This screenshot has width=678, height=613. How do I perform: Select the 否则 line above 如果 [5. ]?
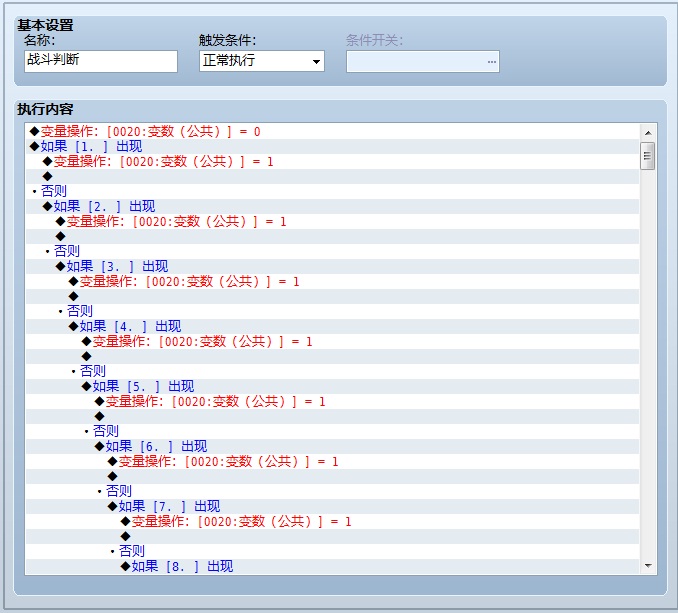(332, 372)
